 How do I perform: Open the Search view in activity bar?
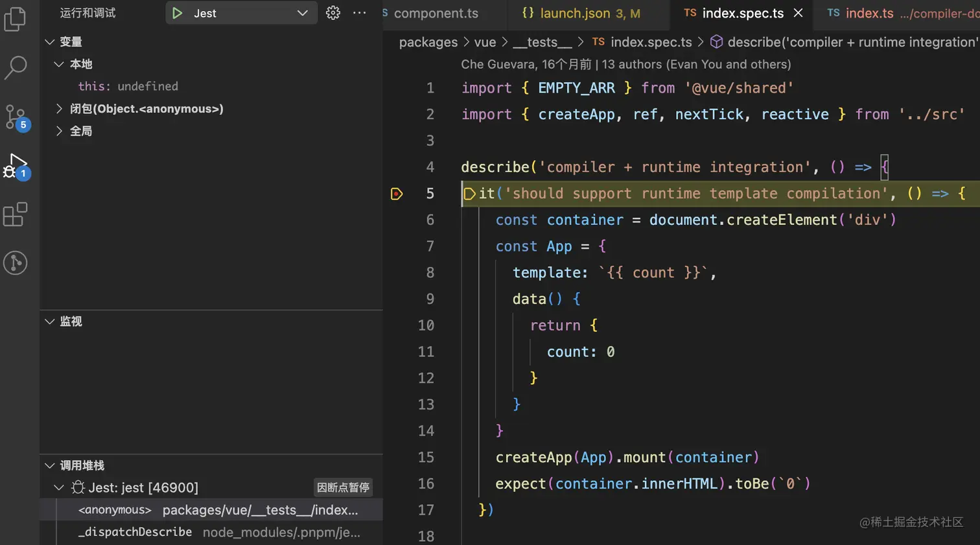(16, 67)
